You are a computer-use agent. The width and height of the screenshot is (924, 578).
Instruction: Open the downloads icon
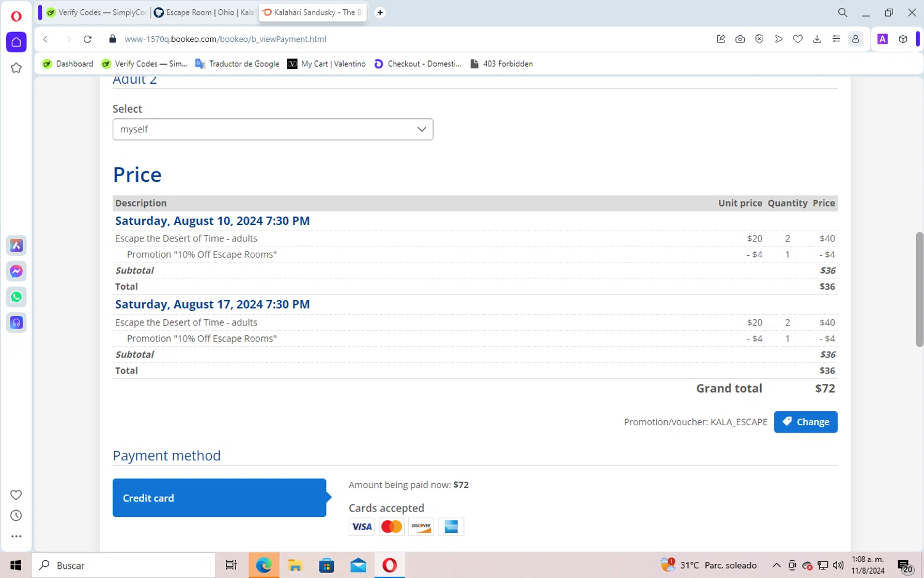click(817, 39)
